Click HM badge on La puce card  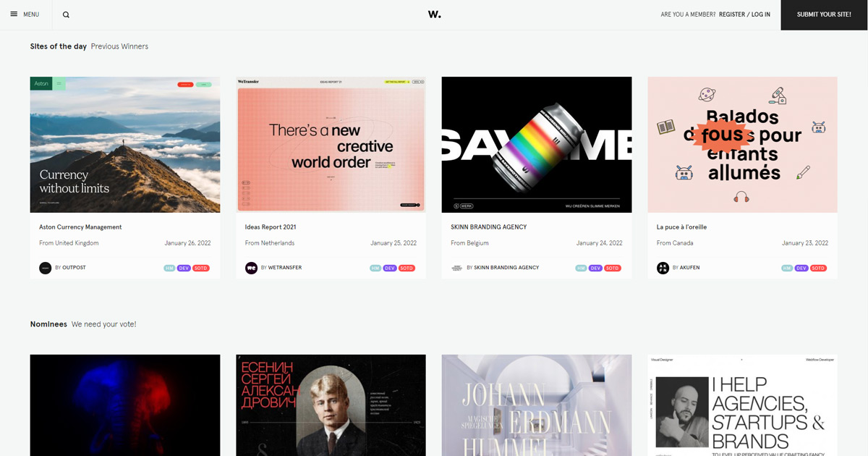coord(787,268)
